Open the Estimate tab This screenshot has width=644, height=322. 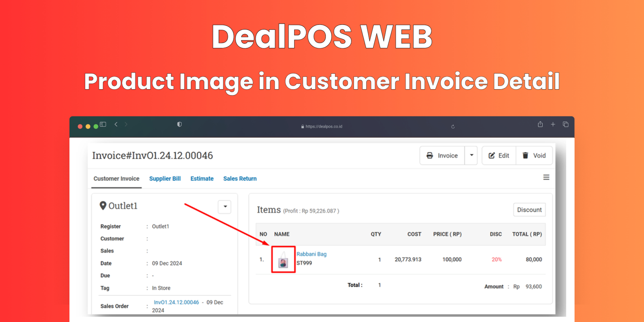pos(202,179)
